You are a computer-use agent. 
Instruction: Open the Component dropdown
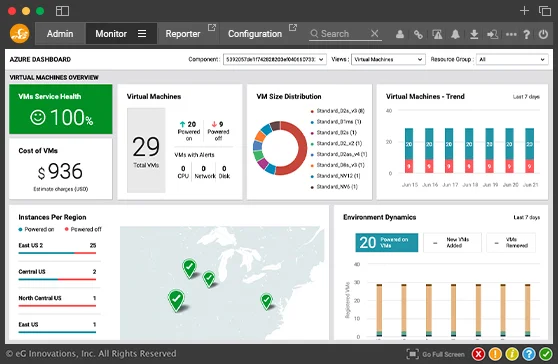(274, 59)
